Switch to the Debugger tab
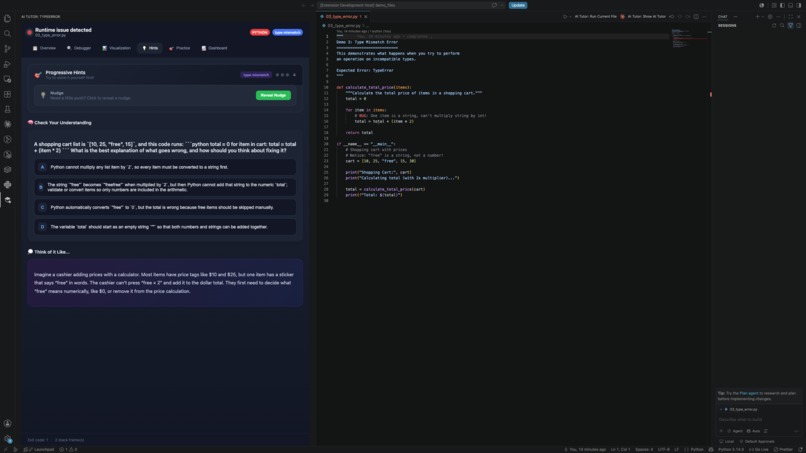Image resolution: width=806 pixels, height=453 pixels. [79, 48]
